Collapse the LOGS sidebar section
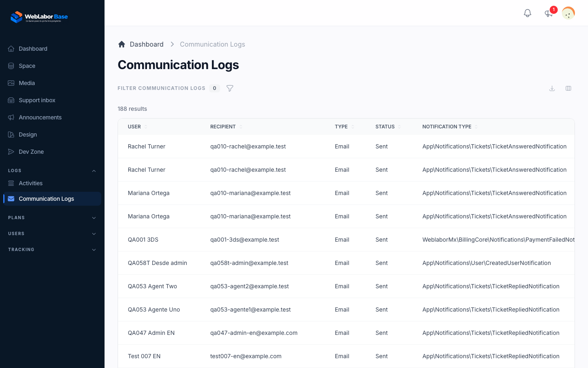 click(52, 171)
